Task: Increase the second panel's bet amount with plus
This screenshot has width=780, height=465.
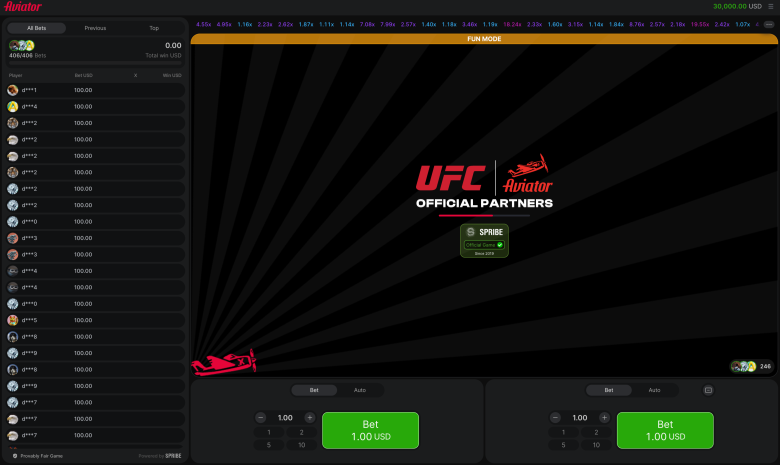Action: click(x=604, y=418)
